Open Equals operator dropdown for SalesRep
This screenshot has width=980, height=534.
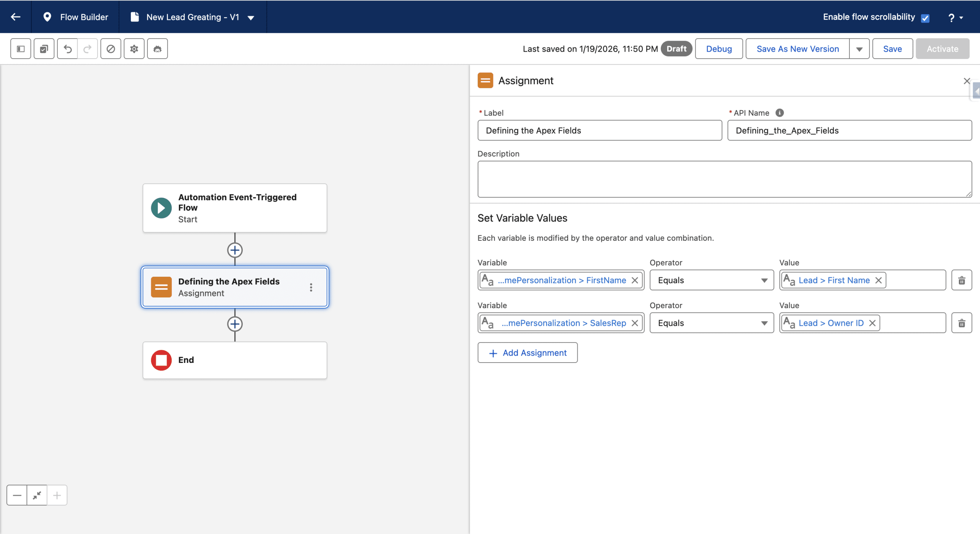click(x=711, y=323)
